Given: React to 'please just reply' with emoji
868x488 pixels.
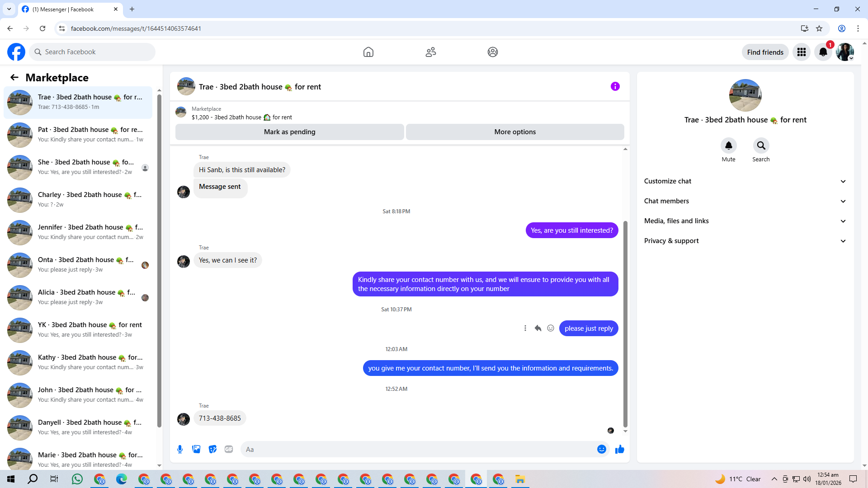Looking at the screenshot, I should (x=551, y=328).
